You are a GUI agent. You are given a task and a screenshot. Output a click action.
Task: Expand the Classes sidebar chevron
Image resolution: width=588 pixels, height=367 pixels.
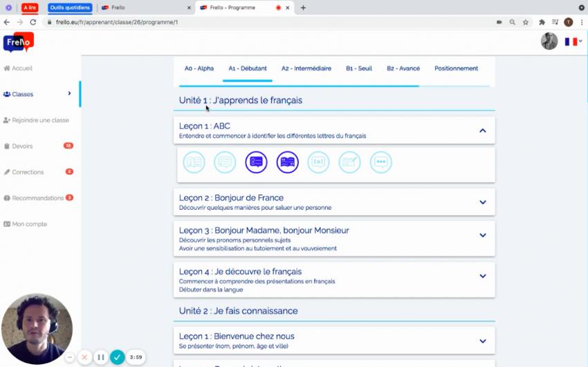click(69, 93)
